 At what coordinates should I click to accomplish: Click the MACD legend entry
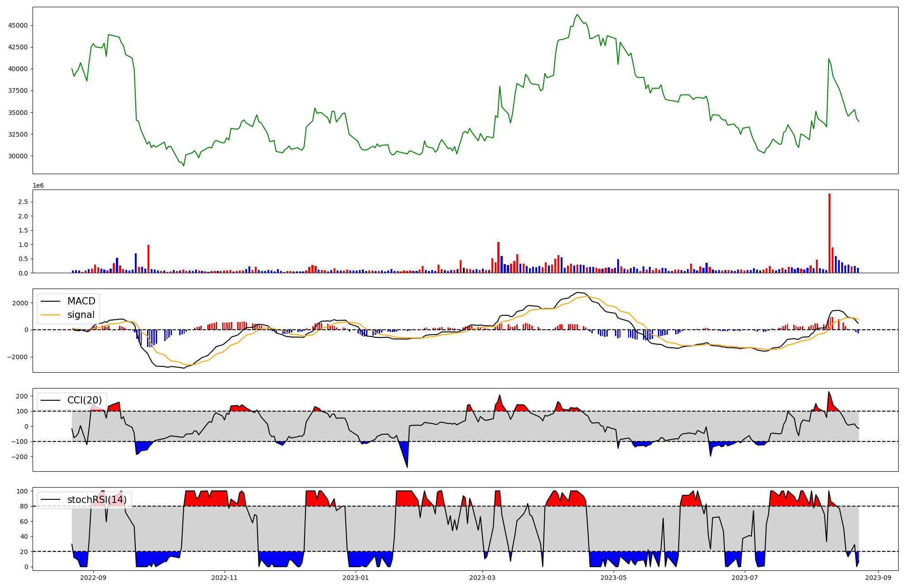point(81,301)
